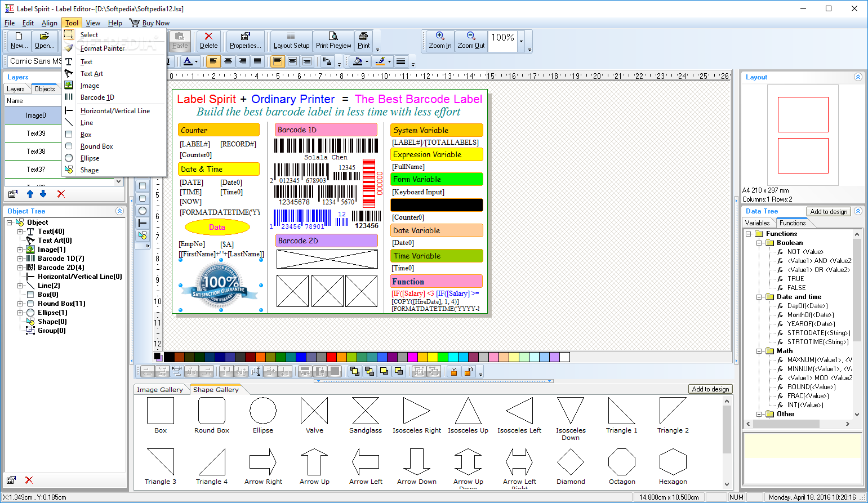Collapse the Math functions folder
Screen dimensions: 868x503
click(x=759, y=351)
